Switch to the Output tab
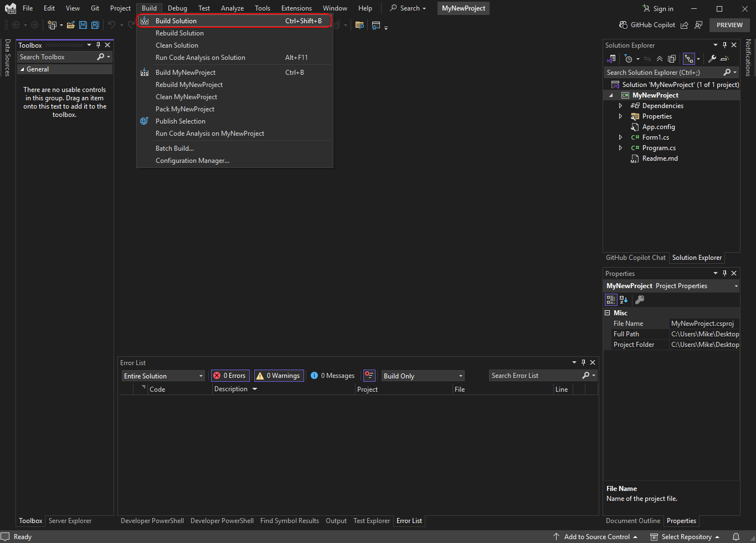Screen dimensions: 756x543 [336, 521]
